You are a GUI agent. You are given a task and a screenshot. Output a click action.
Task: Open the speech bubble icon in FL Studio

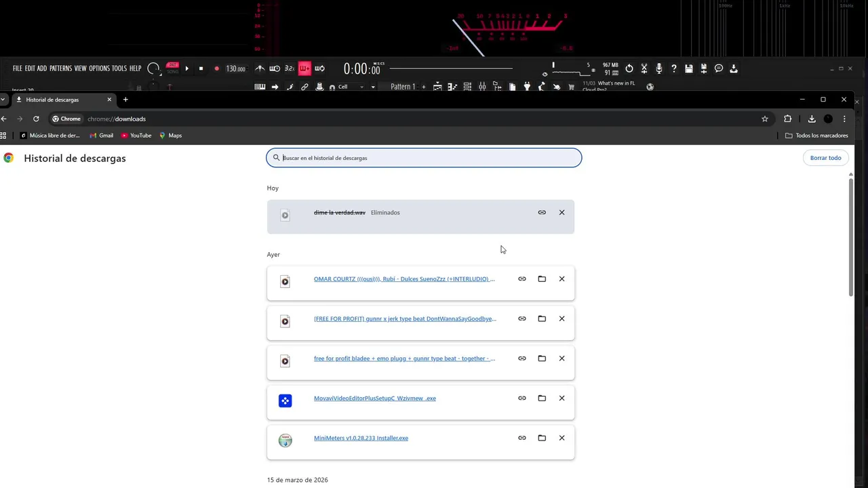[719, 68]
